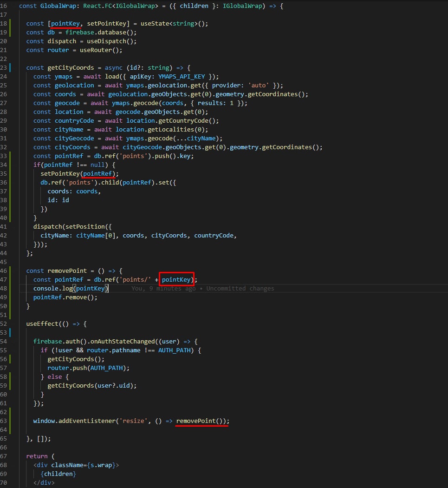
Task: Click line number 47 in the gutter
Action: (x=4, y=279)
